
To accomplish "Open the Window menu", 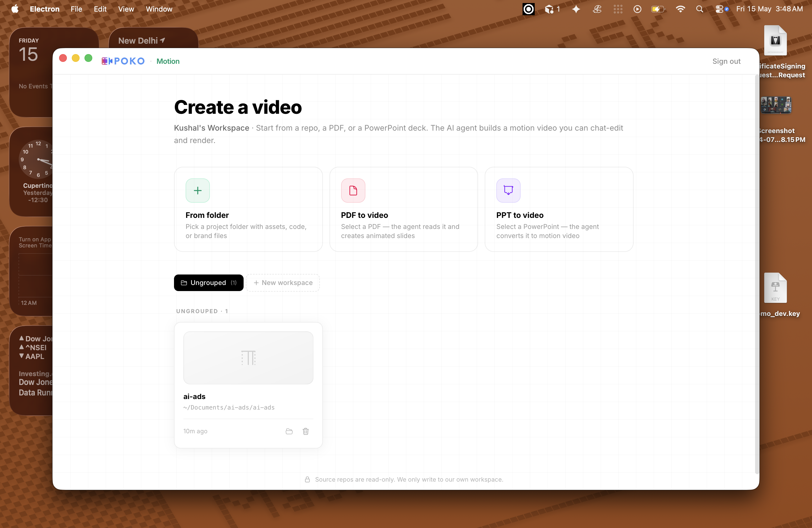I will pyautogui.click(x=159, y=9).
